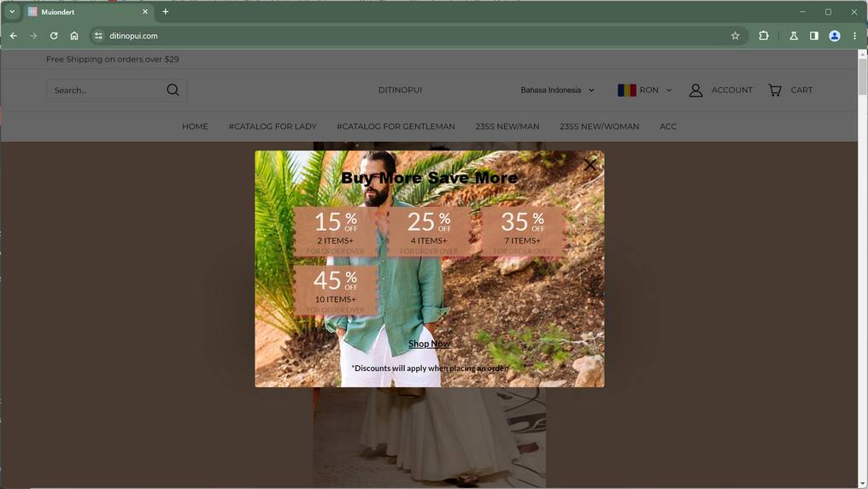Open the Bahasa Indonesia language dropdown

pos(557,90)
